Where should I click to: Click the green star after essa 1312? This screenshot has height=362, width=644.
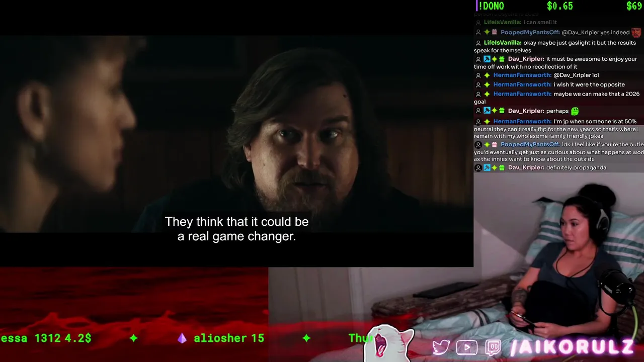[133, 338]
